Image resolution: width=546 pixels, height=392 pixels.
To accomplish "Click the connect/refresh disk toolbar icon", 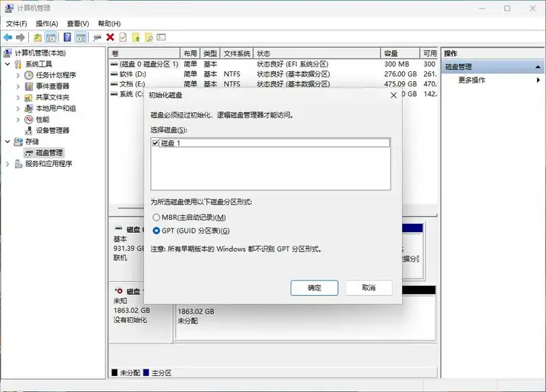I will [97, 38].
